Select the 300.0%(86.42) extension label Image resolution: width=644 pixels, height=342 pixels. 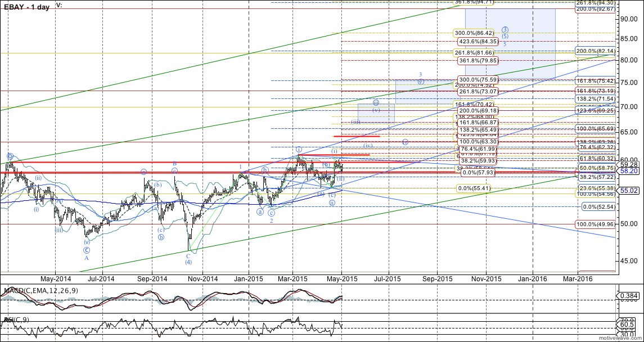pos(472,32)
